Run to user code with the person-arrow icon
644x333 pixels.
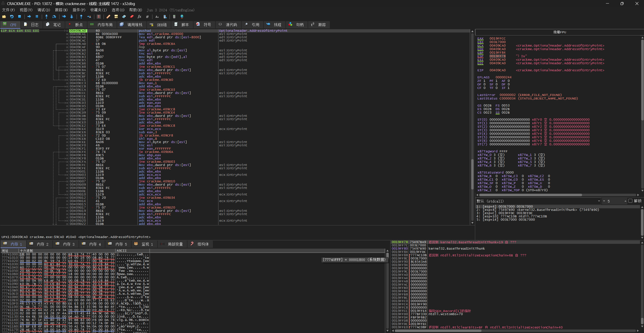click(x=90, y=17)
